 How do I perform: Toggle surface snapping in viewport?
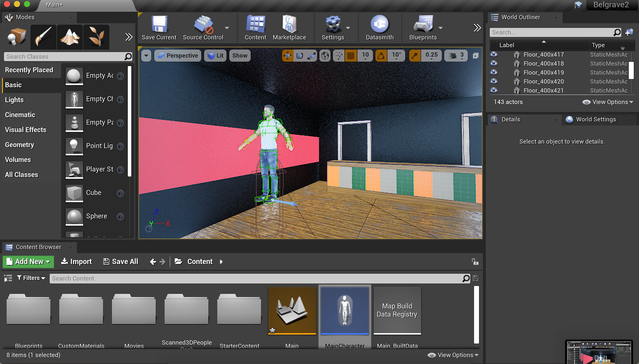[x=339, y=56]
